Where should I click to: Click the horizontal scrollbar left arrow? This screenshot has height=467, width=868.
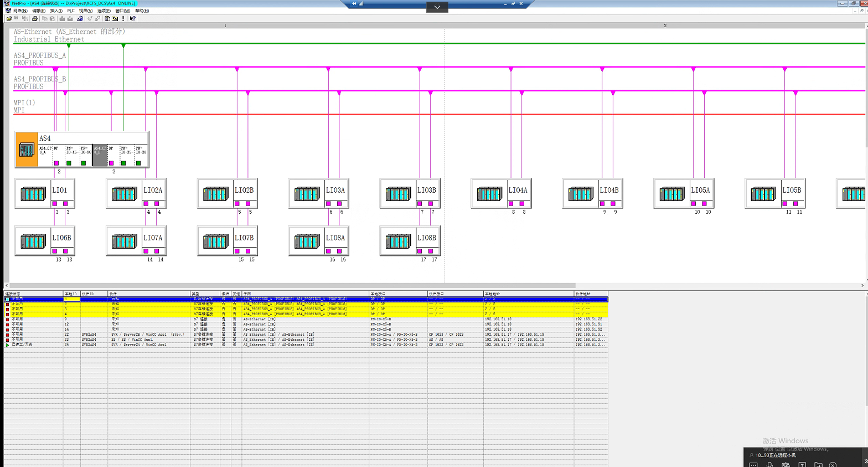tap(7, 286)
